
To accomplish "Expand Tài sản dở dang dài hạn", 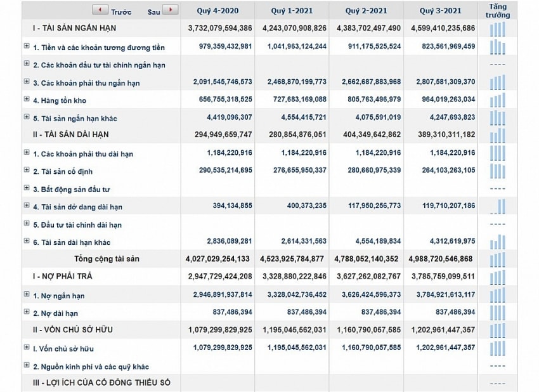I will [27, 206].
